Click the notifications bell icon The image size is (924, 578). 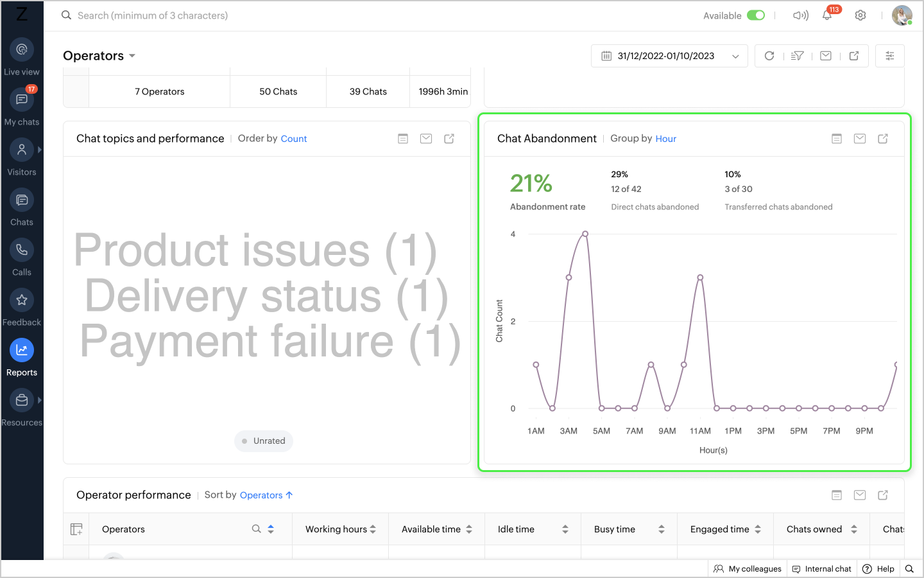pos(827,15)
